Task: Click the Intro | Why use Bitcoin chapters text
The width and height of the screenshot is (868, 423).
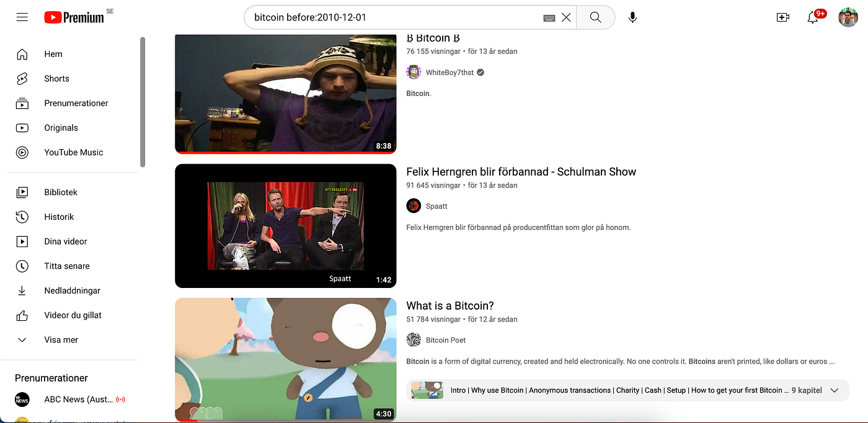Action: click(619, 390)
